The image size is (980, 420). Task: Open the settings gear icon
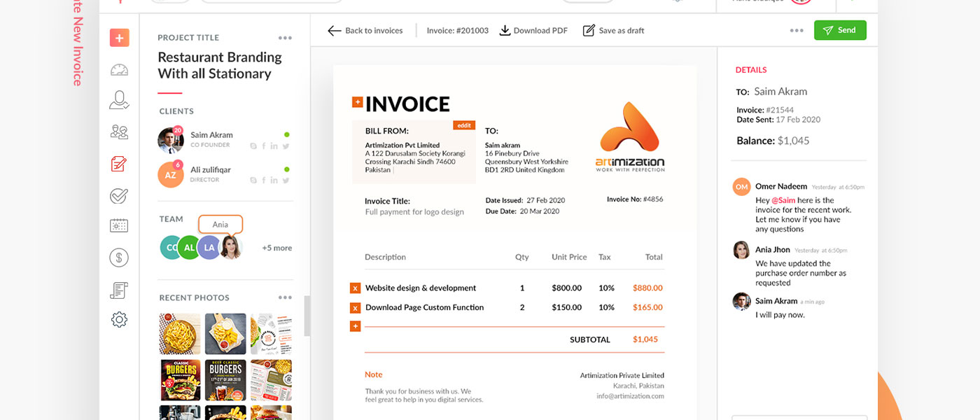point(119,320)
